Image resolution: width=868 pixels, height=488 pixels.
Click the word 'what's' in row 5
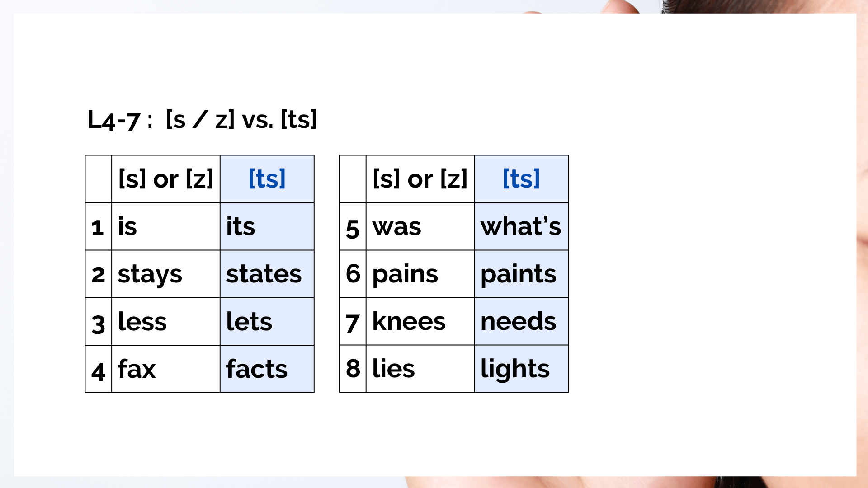521,226
